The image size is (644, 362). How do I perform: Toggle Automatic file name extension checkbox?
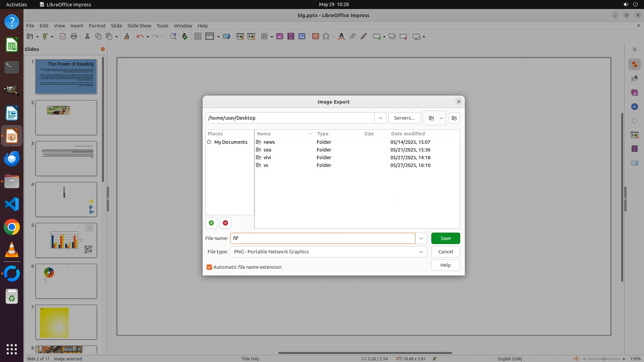pos(209,267)
